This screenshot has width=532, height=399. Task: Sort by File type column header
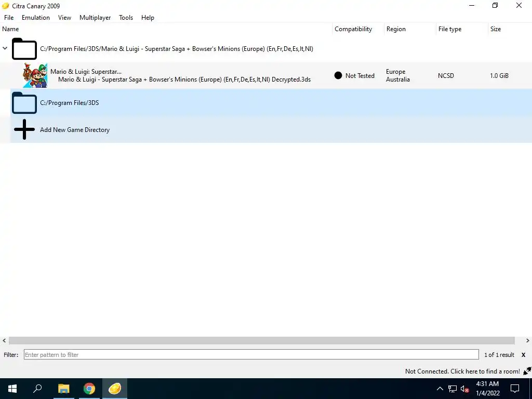click(x=450, y=29)
